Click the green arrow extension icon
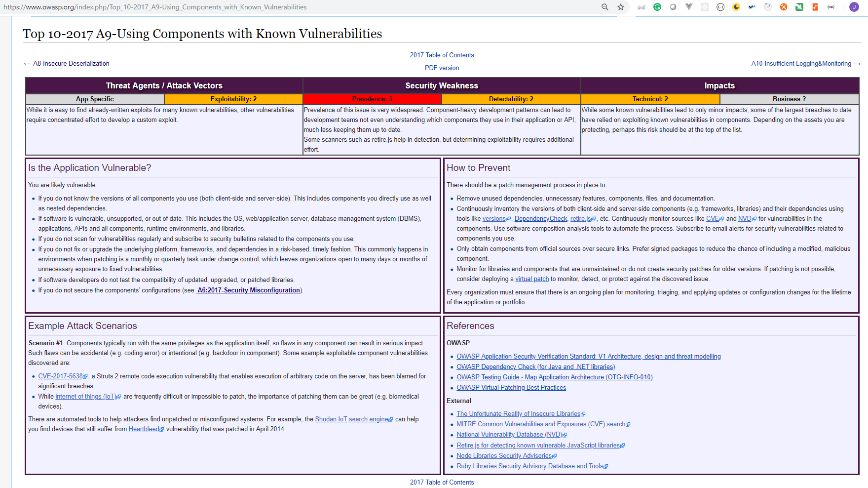The width and height of the screenshot is (868, 488). 799,7
